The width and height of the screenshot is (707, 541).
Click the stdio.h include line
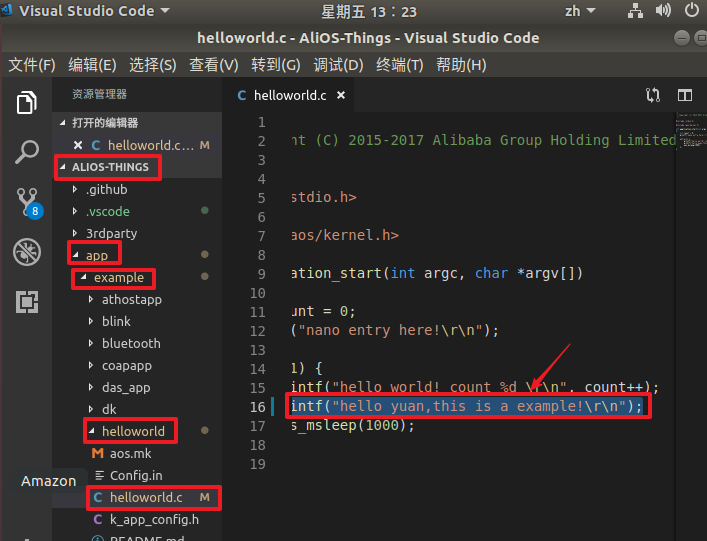pos(324,198)
